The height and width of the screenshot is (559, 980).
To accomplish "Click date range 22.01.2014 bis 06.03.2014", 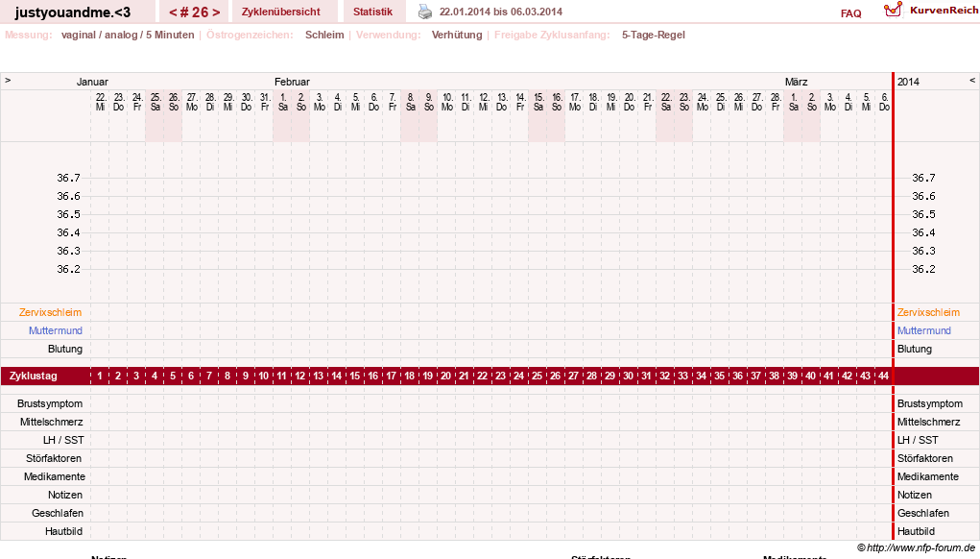I will [501, 12].
